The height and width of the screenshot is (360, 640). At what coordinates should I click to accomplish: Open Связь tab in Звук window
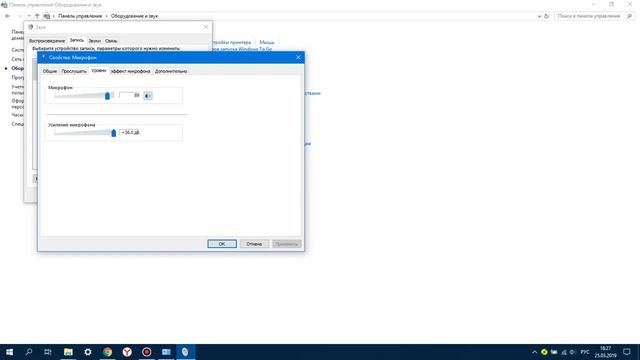pyautogui.click(x=111, y=41)
